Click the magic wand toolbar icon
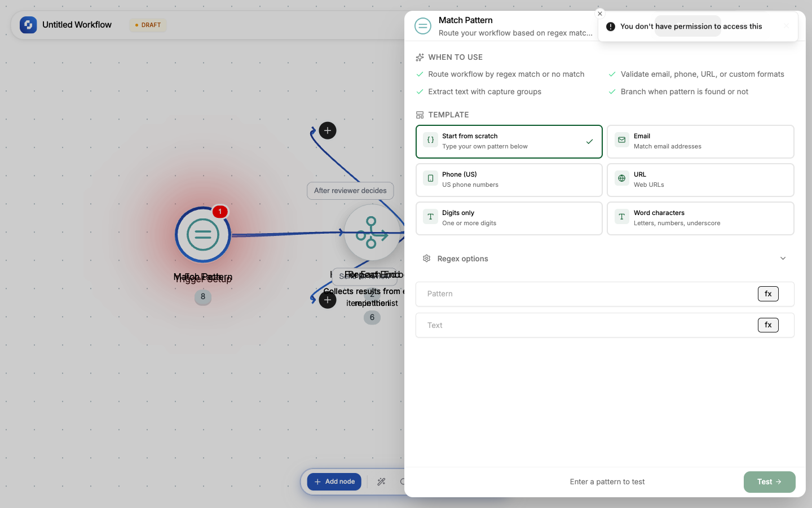This screenshot has width=812, height=508. (x=381, y=482)
